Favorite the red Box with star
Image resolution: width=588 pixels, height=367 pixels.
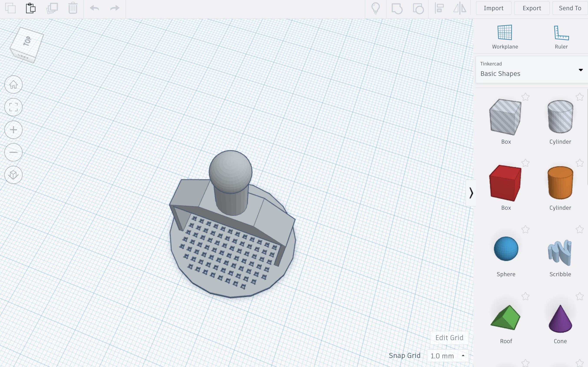(525, 163)
